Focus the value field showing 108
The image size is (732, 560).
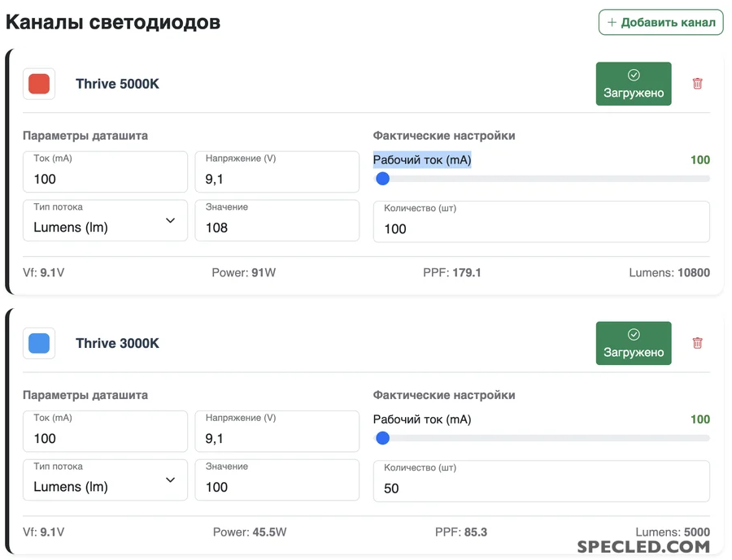point(277,220)
